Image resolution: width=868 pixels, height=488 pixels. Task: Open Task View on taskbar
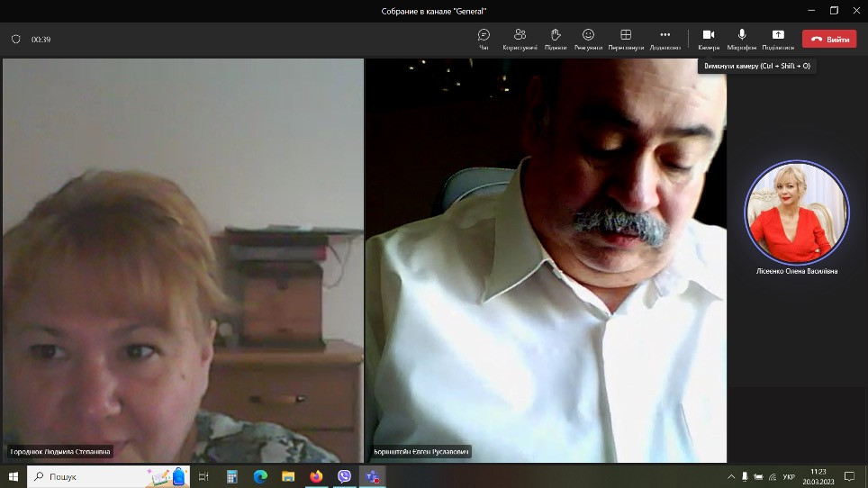pos(203,476)
